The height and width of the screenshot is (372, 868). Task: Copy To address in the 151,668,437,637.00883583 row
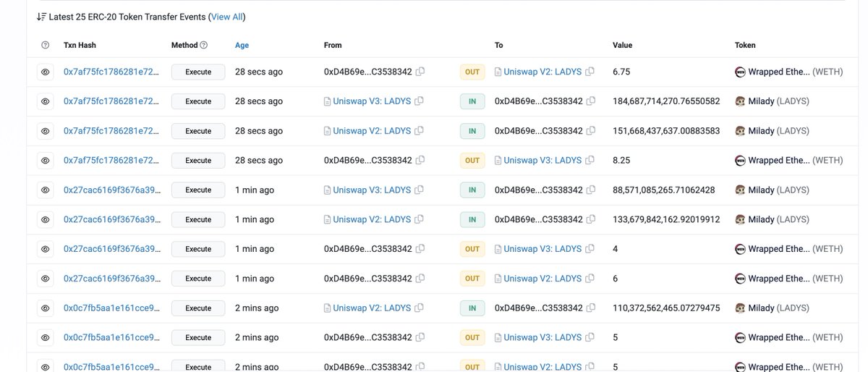click(591, 131)
